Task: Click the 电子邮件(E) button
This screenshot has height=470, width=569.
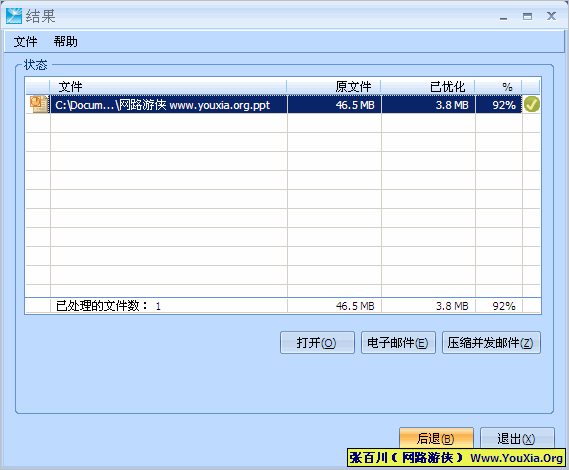Action: pyautogui.click(x=398, y=342)
